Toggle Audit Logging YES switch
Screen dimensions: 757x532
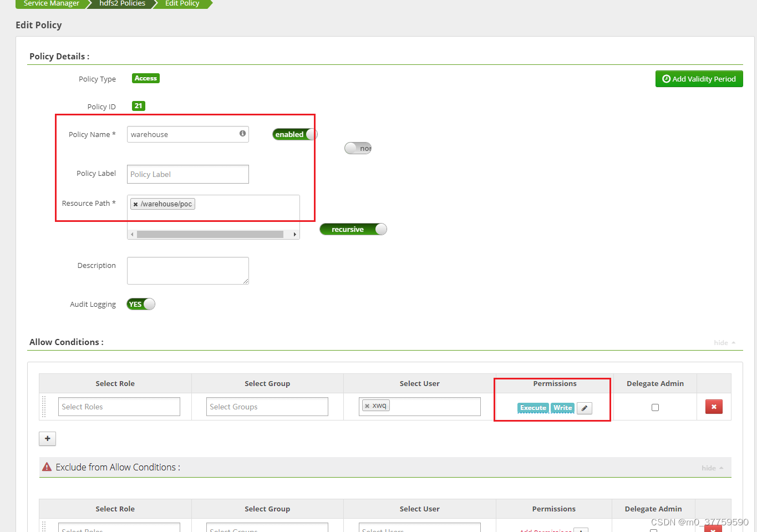click(141, 304)
